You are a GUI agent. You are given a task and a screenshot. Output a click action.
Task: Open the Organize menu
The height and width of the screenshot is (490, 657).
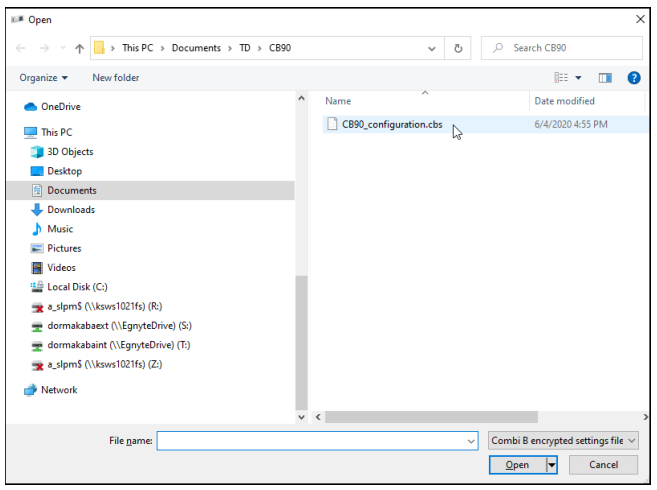43,78
